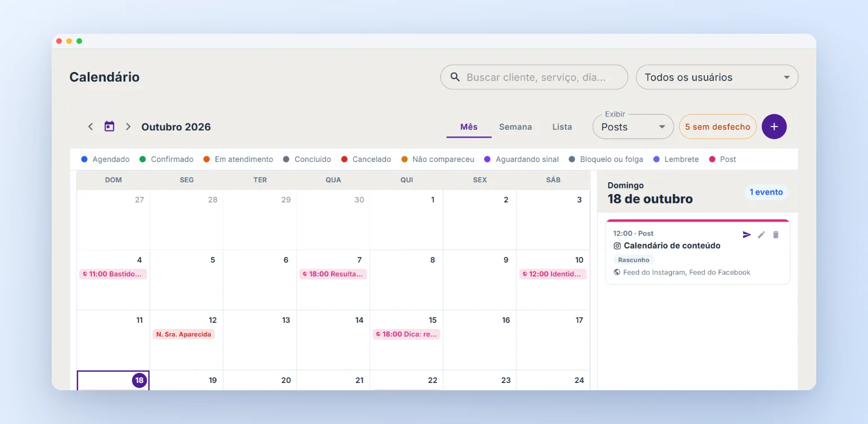Switch to the Semana view tab
The width and height of the screenshot is (868, 424).
click(x=516, y=127)
